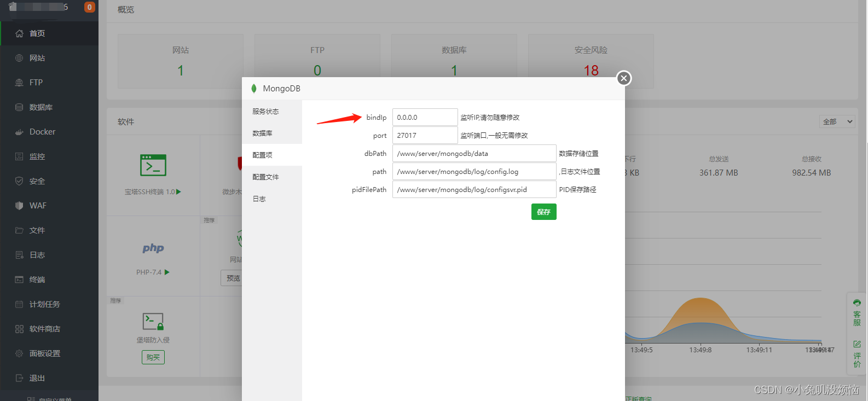Click the green 保存 button
The width and height of the screenshot is (868, 401).
click(543, 212)
